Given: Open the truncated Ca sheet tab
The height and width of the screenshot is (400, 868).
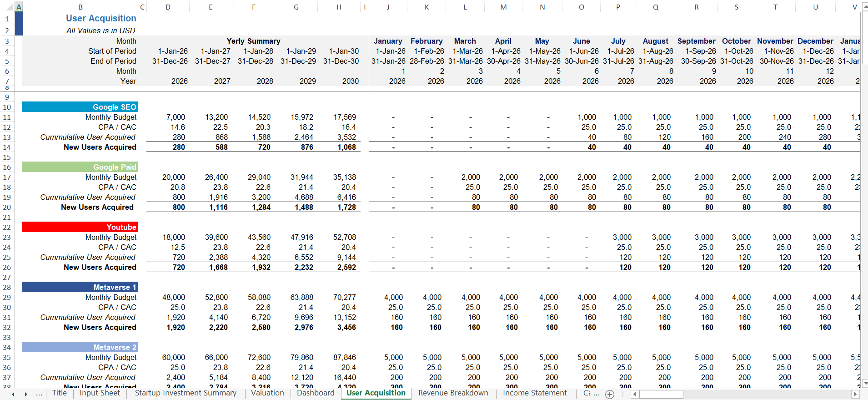Looking at the screenshot, I should (x=587, y=393).
